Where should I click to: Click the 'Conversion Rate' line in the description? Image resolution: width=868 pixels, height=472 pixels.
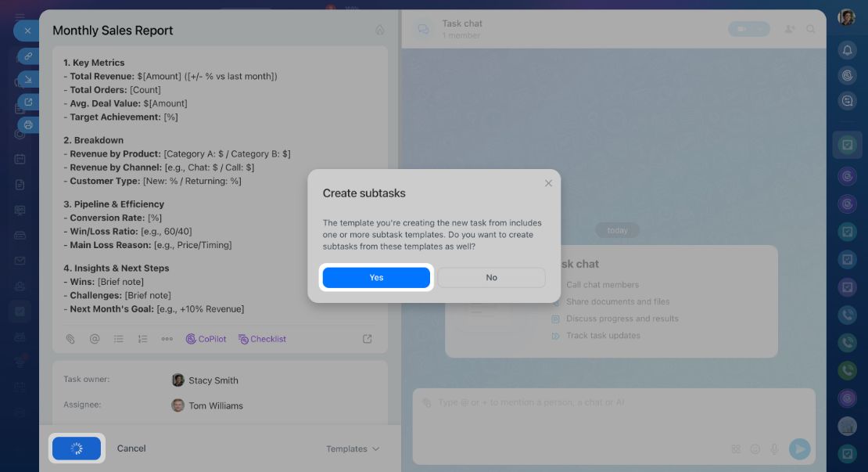(113, 218)
